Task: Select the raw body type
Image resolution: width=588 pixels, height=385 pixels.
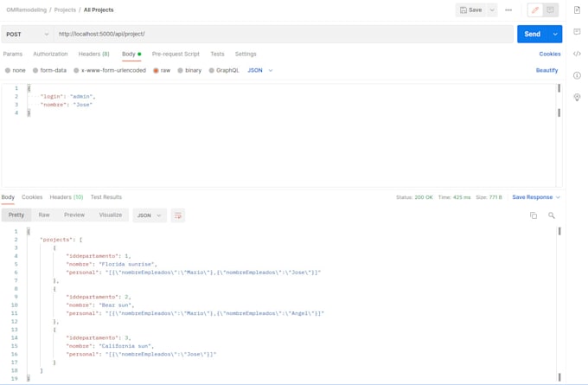Action: pos(162,71)
